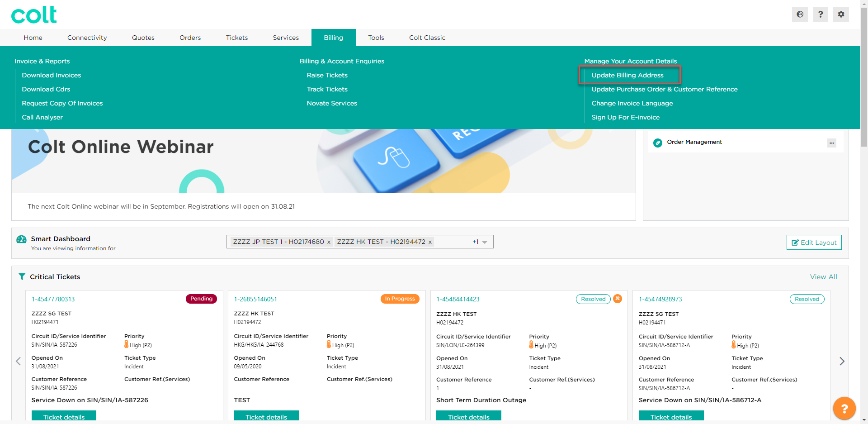Viewport: 868px width, 424px height.
Task: Open ticket 1-45477780313 link
Action: pos(53,299)
